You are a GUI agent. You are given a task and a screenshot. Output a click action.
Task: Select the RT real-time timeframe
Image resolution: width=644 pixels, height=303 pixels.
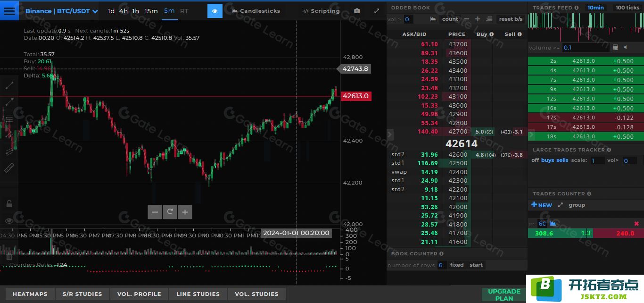184,11
